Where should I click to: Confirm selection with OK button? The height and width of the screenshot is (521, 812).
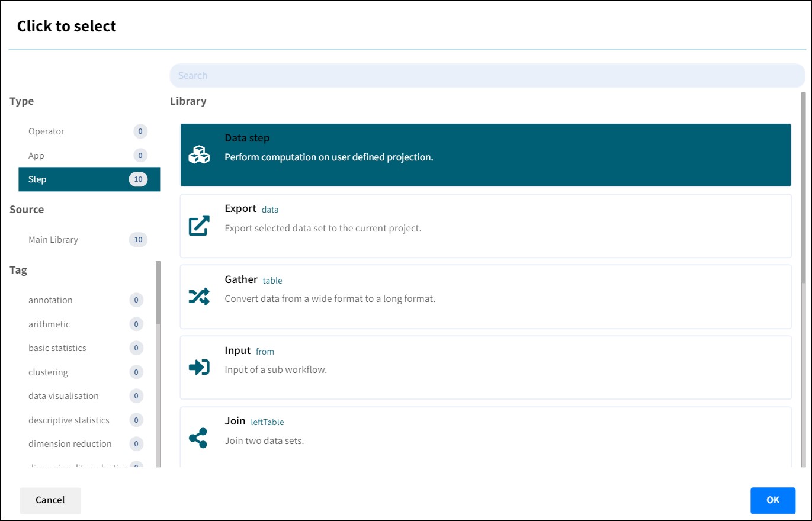coord(773,500)
